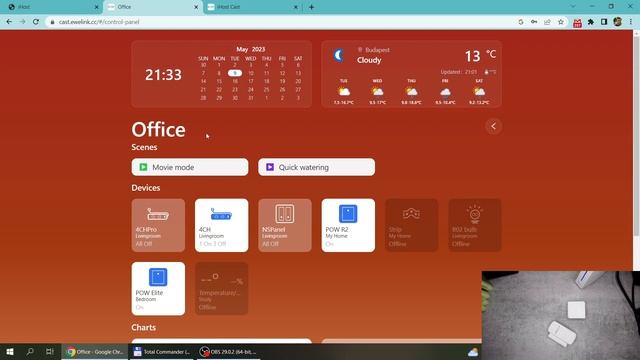Click the light bulb icon on B02
Image resolution: width=640 pixels, height=360 pixels.
pos(474,214)
